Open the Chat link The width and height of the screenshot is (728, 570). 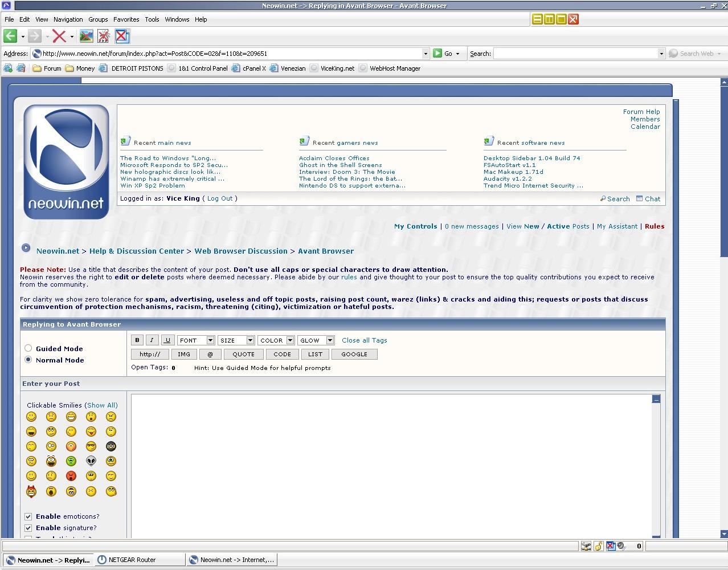648,199
